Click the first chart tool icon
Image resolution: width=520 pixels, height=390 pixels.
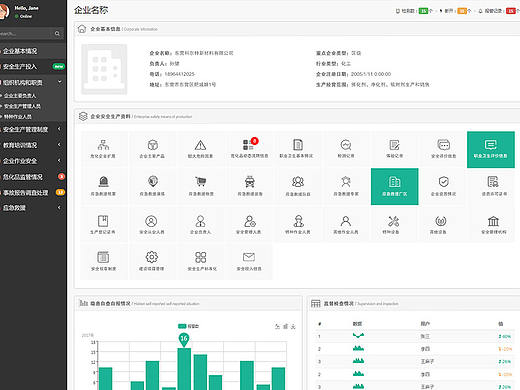click(277, 327)
